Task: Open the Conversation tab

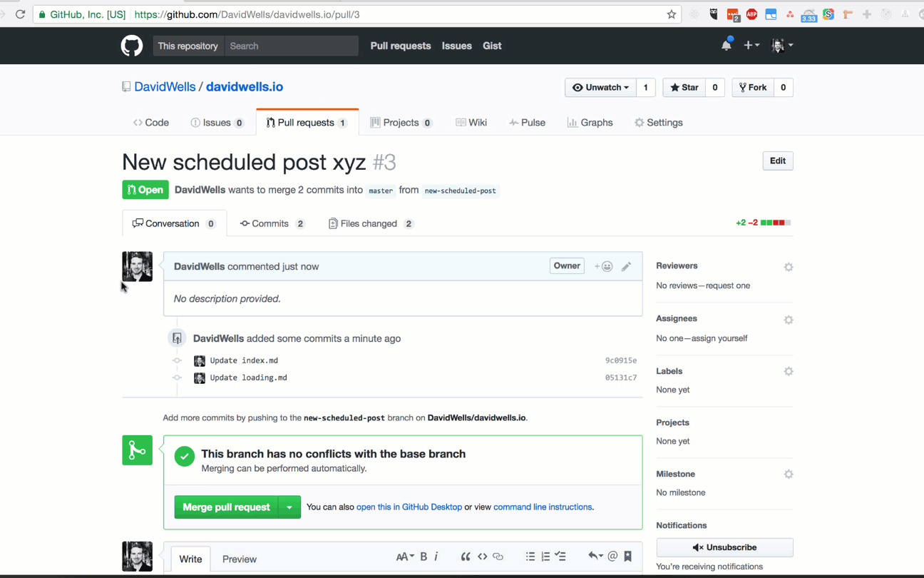Action: point(175,223)
